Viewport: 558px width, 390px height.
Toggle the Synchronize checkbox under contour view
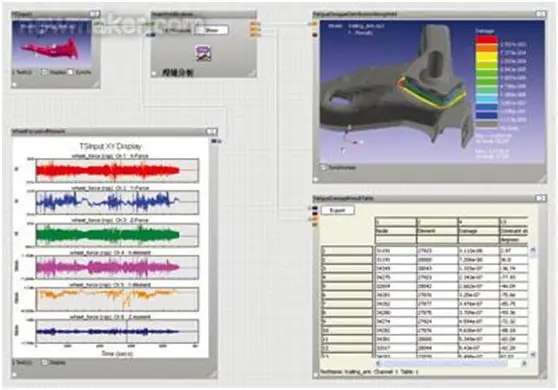point(323,167)
